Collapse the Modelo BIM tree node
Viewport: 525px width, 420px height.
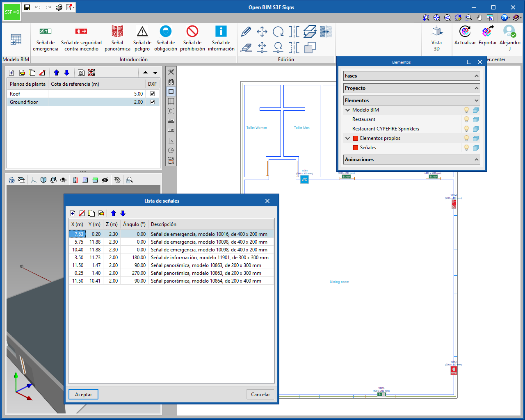(347, 110)
